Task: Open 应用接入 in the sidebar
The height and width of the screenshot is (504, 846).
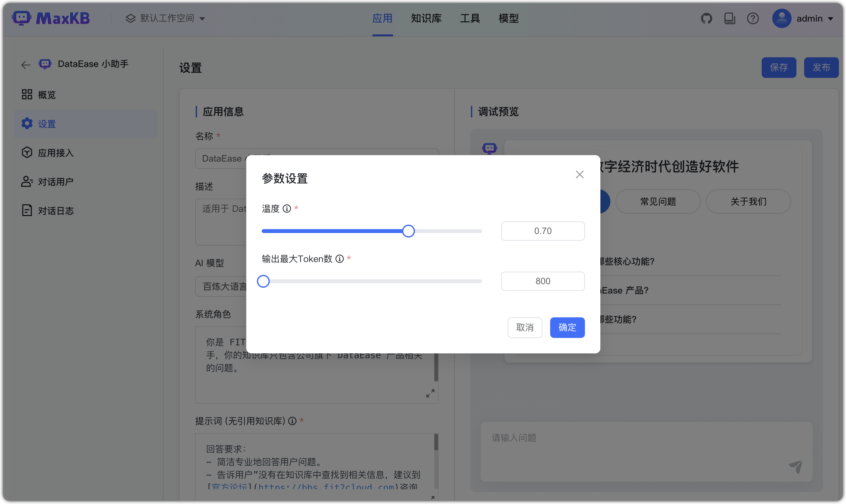Action: click(86, 153)
